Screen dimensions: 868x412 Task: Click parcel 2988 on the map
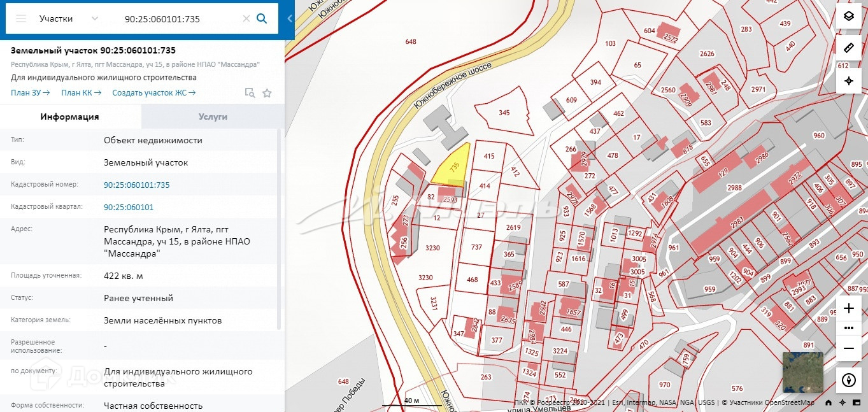pyautogui.click(x=735, y=188)
